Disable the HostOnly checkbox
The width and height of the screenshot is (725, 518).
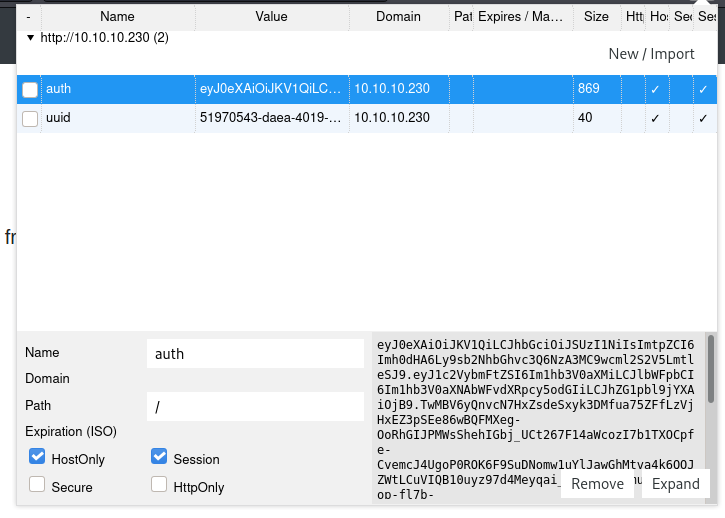(37, 457)
